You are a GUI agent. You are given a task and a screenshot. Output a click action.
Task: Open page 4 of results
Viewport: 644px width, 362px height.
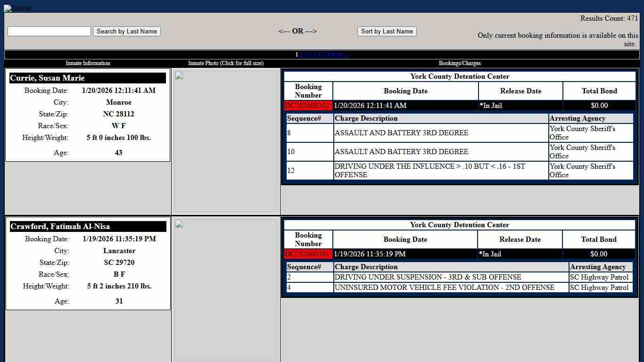tap(310, 55)
